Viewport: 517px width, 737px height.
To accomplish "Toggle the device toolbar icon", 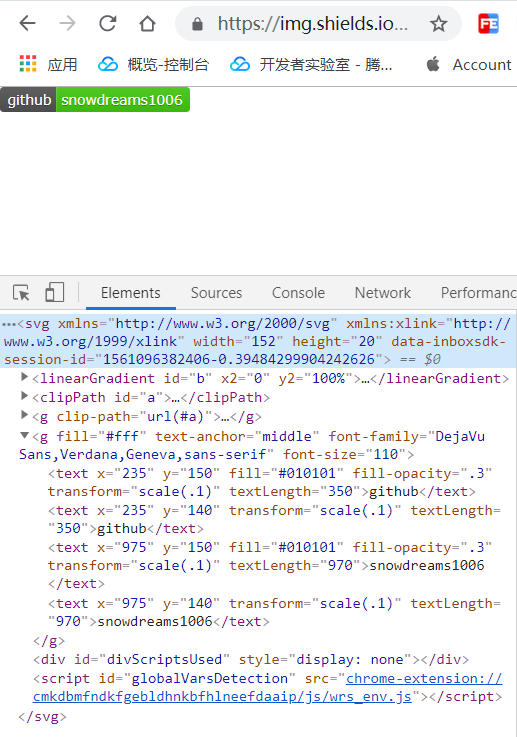I will coord(55,292).
